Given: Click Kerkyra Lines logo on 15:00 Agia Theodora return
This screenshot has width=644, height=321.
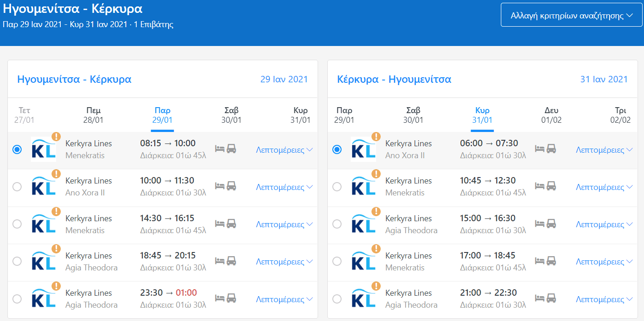Looking at the screenshot, I should click(363, 224).
